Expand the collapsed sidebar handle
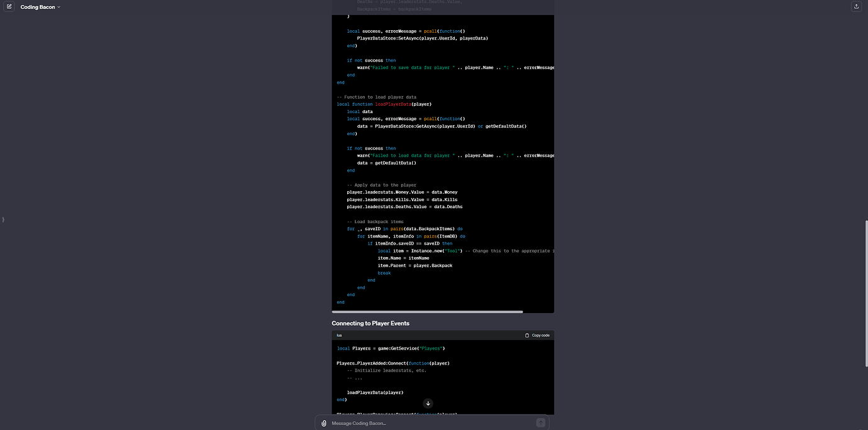868x430 pixels. 3,219
